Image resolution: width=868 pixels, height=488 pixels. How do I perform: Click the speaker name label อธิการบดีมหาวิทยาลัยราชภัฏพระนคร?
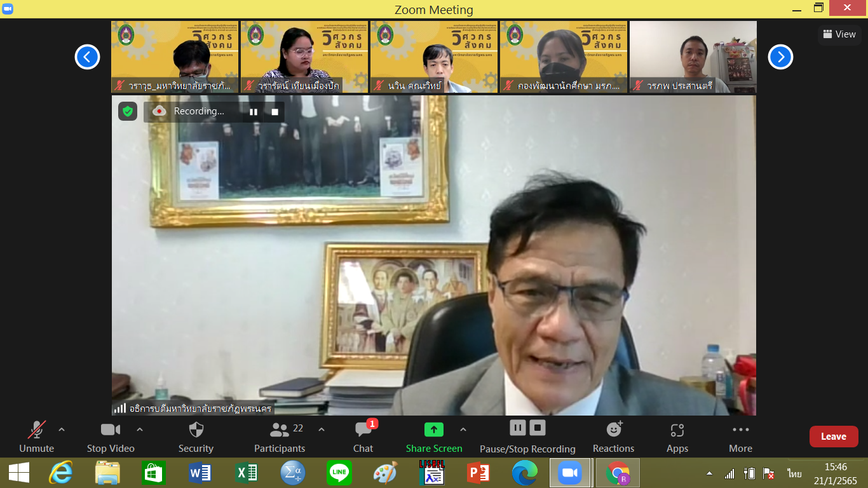[201, 409]
